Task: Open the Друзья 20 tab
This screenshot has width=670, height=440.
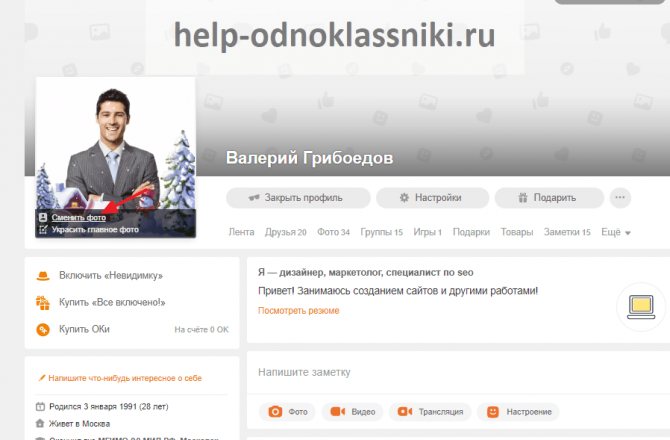Action: click(x=285, y=232)
